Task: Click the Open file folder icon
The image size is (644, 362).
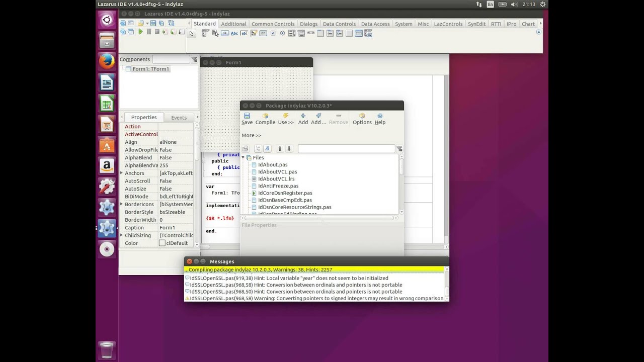Action: pos(141,23)
